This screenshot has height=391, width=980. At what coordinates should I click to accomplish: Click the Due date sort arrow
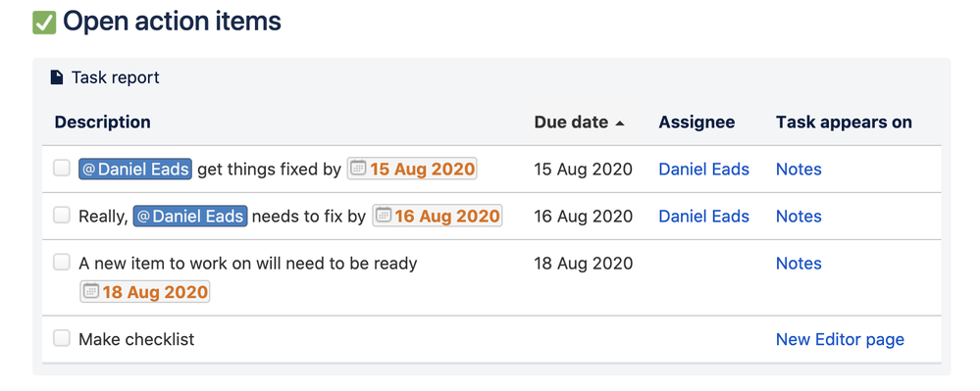tap(619, 123)
